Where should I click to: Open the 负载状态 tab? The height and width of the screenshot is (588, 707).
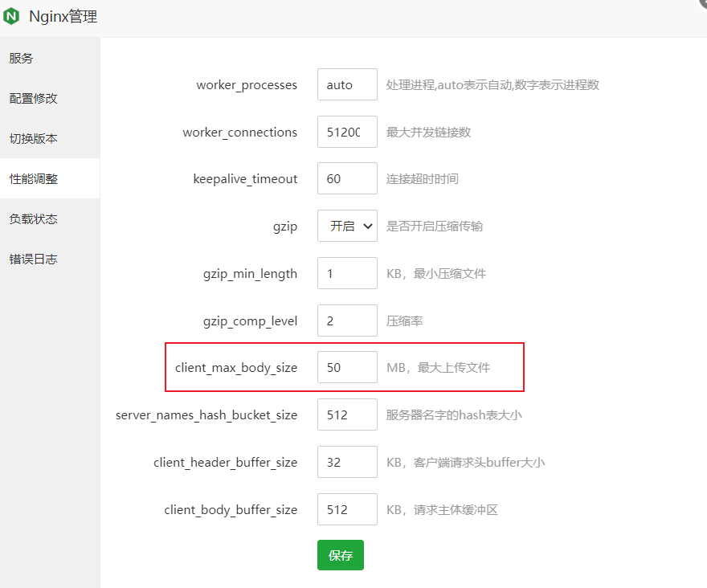[50, 218]
